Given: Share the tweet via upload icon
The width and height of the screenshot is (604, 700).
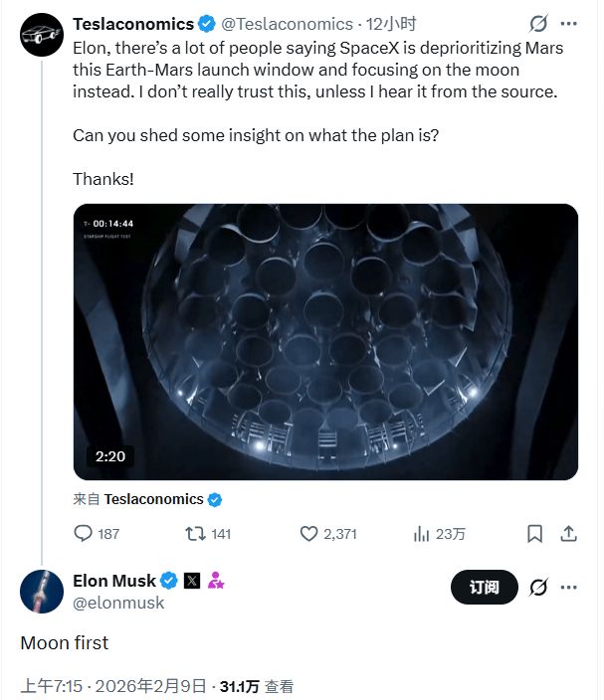Looking at the screenshot, I should (x=568, y=534).
